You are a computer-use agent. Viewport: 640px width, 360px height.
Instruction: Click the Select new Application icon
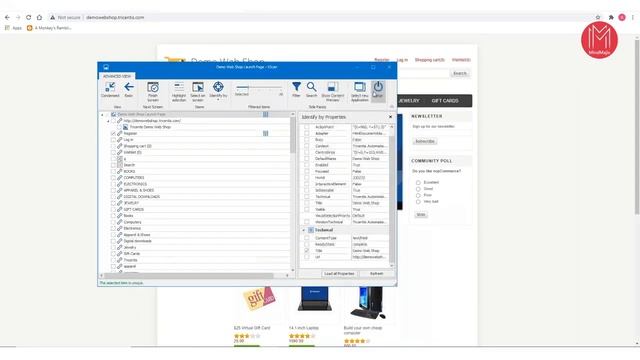(360, 87)
